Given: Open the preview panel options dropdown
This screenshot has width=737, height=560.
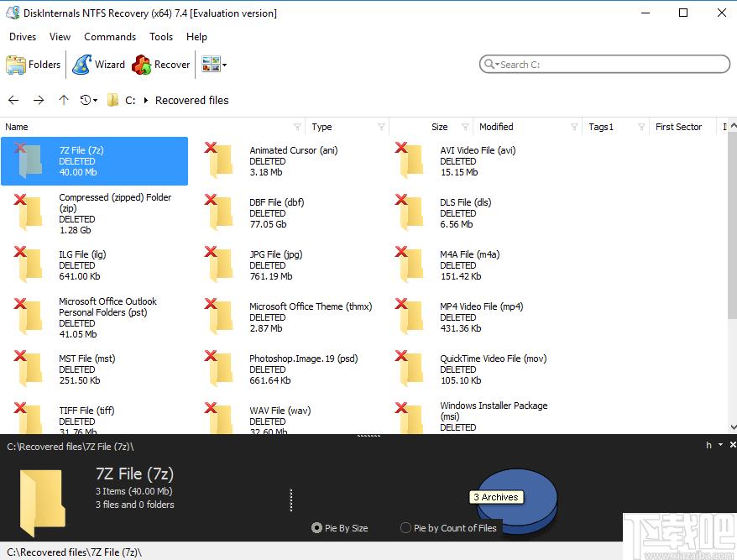Looking at the screenshot, I should tap(720, 444).
